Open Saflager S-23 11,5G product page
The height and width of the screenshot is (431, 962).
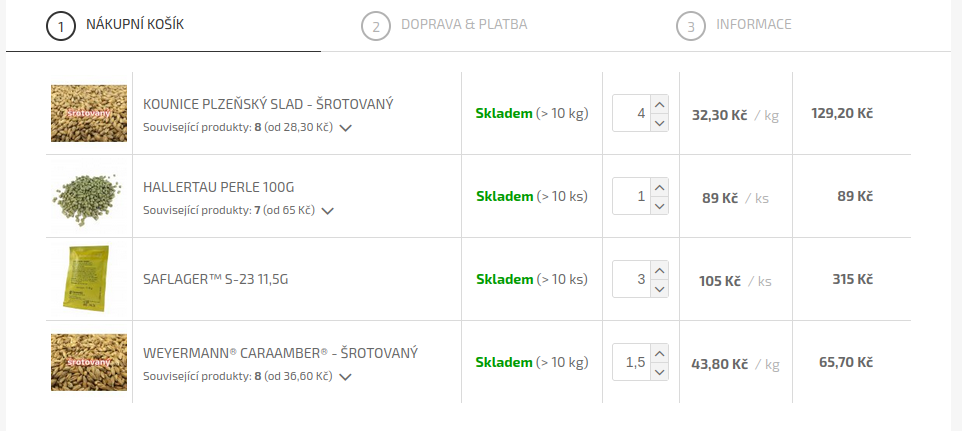tap(215, 279)
